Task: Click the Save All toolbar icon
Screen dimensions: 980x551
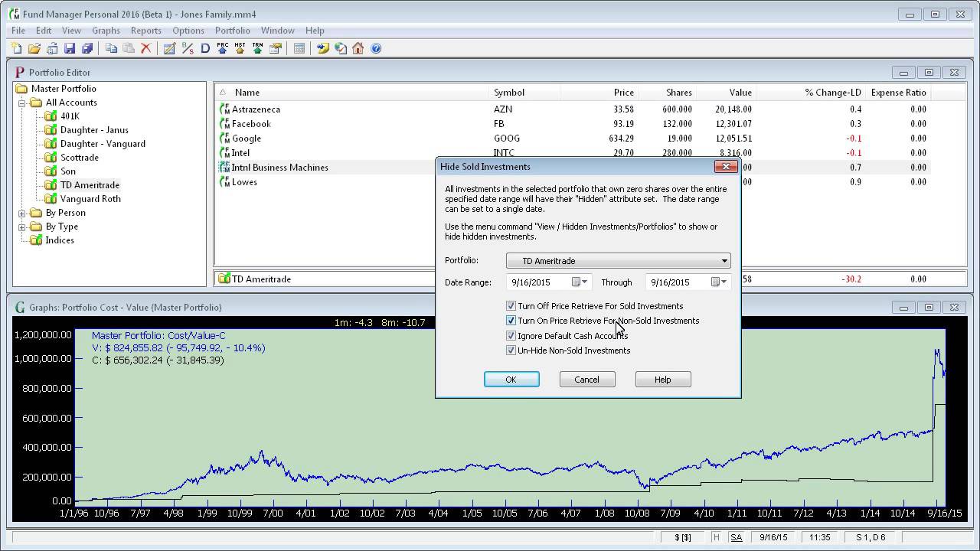Action: click(x=87, y=48)
